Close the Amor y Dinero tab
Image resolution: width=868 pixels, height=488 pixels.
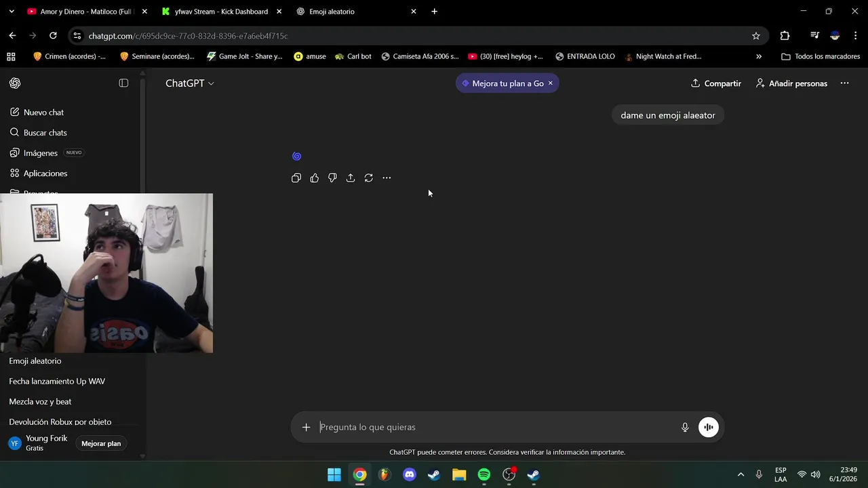pos(144,12)
